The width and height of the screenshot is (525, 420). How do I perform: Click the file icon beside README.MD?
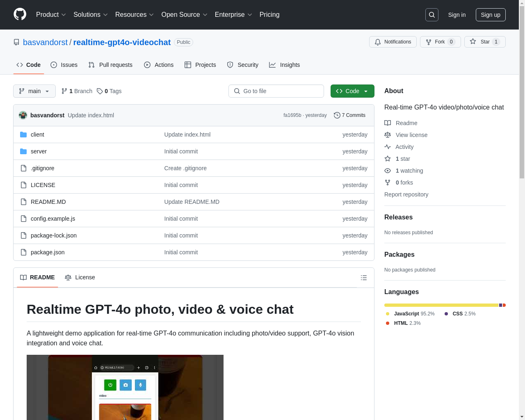click(23, 202)
